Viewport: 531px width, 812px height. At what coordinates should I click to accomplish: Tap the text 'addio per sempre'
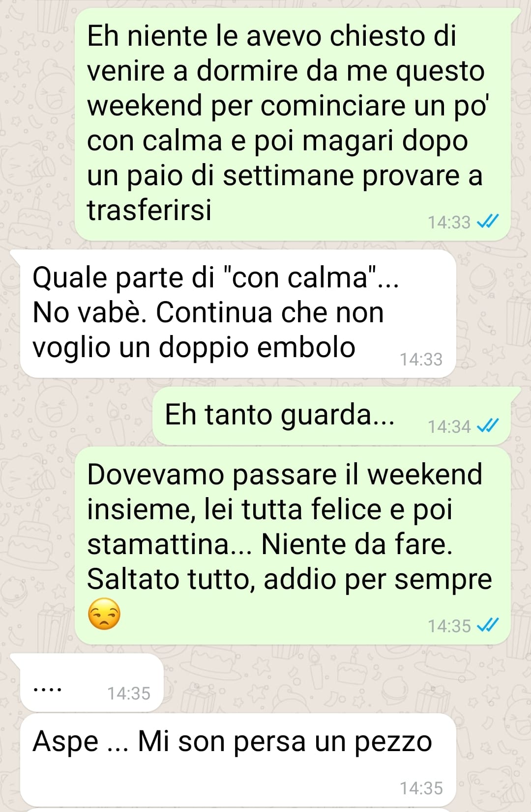(378, 580)
